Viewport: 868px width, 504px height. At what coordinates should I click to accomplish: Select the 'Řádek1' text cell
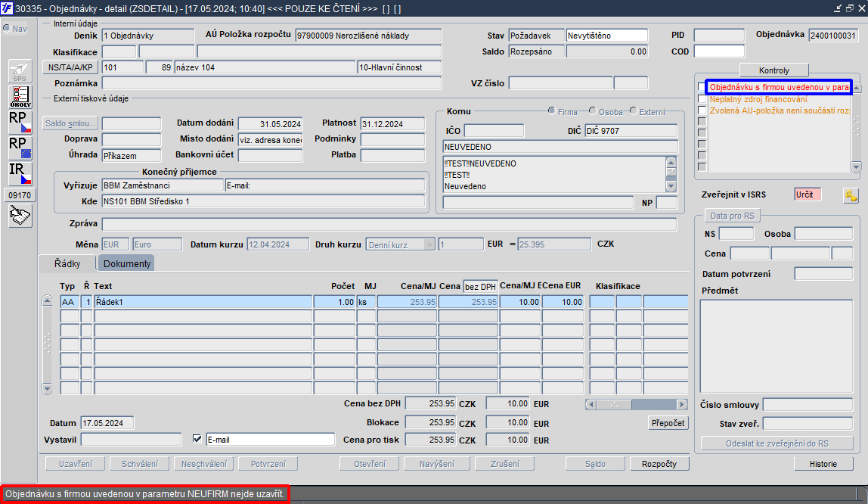(203, 302)
